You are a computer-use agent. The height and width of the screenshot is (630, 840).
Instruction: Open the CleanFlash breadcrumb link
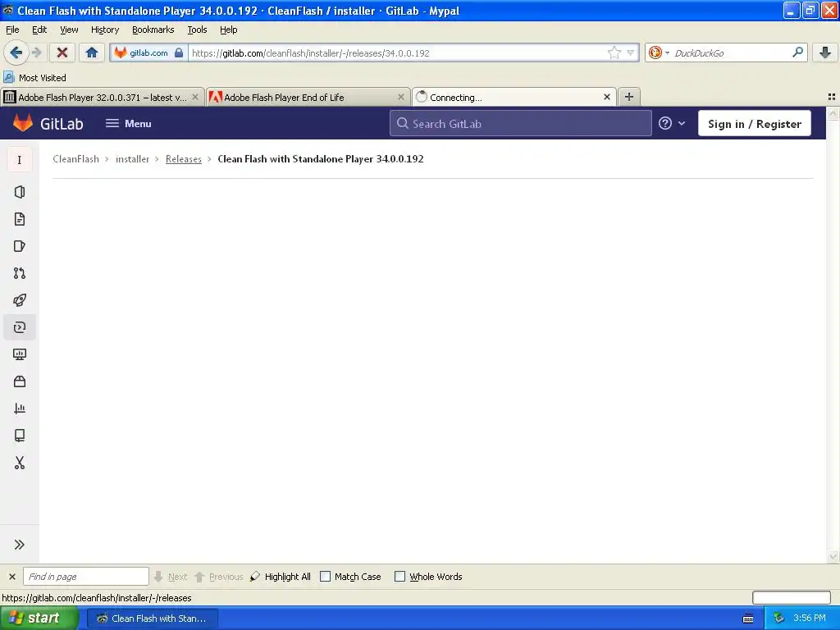click(x=75, y=159)
